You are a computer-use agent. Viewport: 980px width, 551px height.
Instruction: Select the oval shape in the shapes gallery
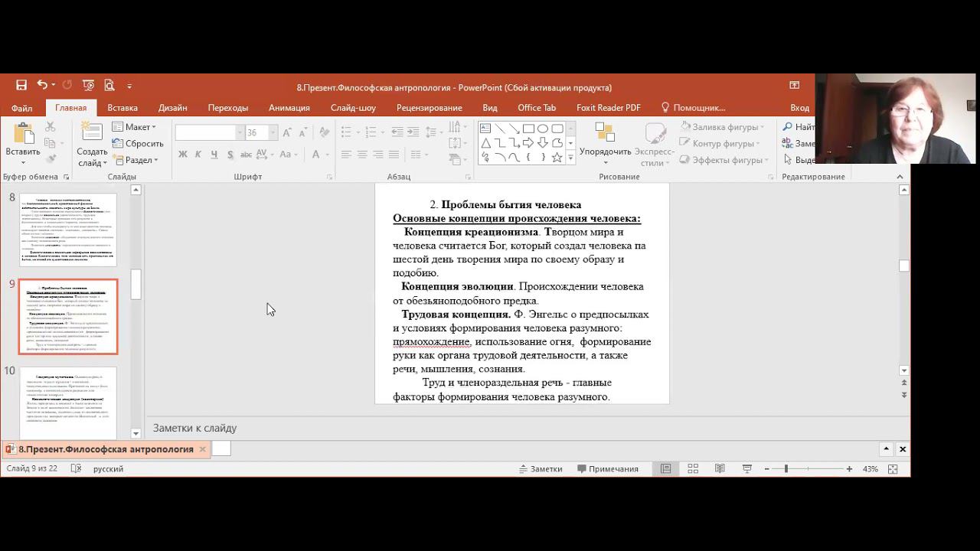click(543, 129)
